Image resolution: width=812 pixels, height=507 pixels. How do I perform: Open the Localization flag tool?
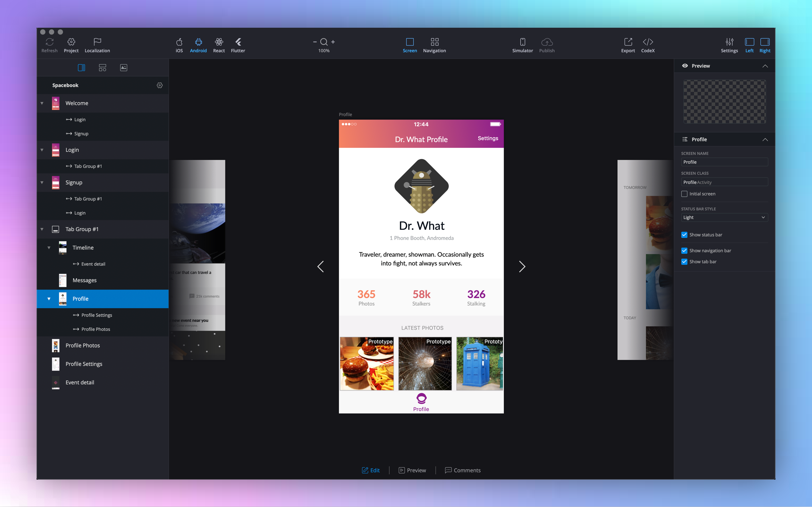coord(97,42)
